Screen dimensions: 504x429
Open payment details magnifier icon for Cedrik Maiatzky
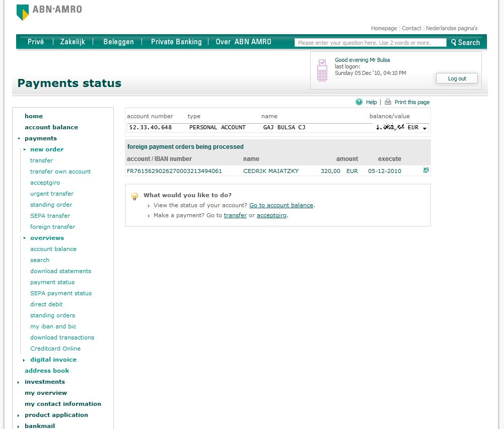coord(426,170)
